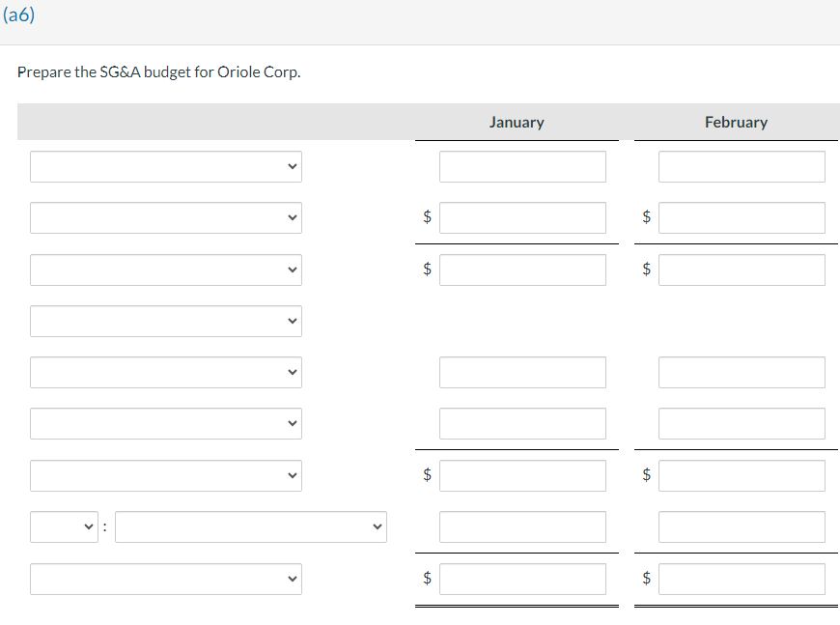The height and width of the screenshot is (625, 840).
Task: Select the February field in the sixth row
Action: click(742, 423)
